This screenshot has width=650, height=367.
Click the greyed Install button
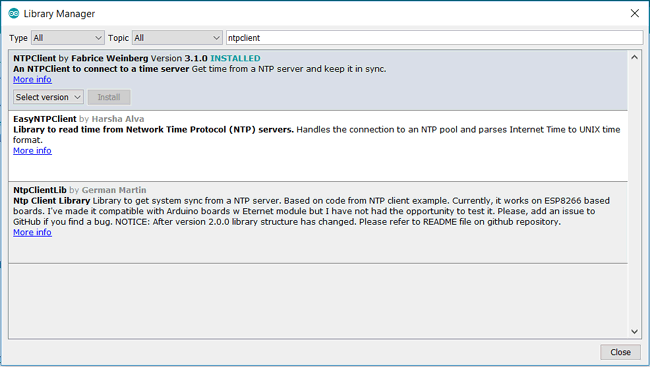pyautogui.click(x=109, y=97)
